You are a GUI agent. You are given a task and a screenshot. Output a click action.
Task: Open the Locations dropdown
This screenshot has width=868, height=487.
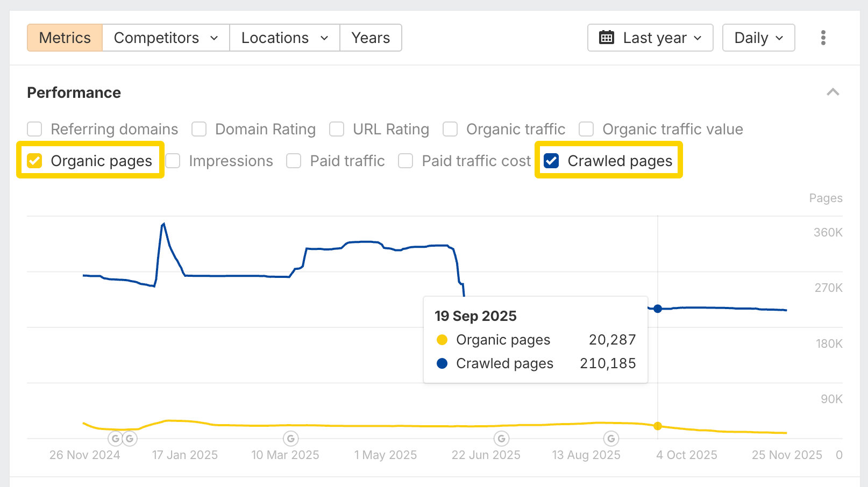point(284,38)
